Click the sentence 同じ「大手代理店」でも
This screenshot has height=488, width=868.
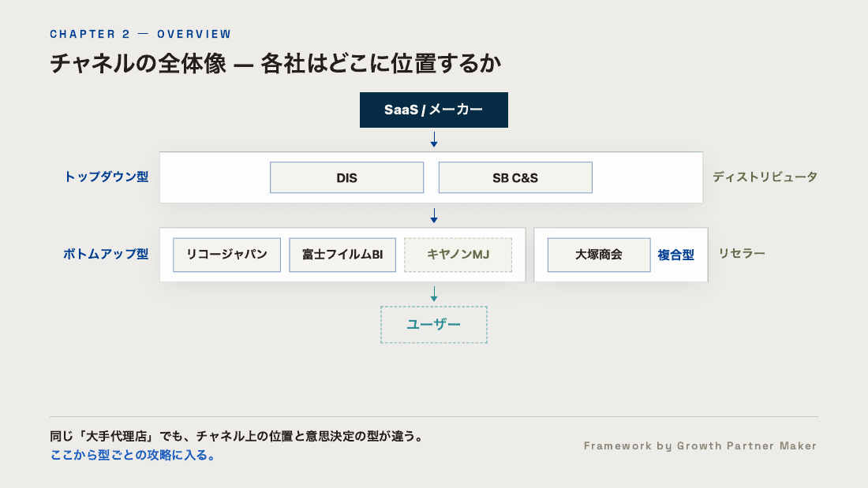point(237,437)
